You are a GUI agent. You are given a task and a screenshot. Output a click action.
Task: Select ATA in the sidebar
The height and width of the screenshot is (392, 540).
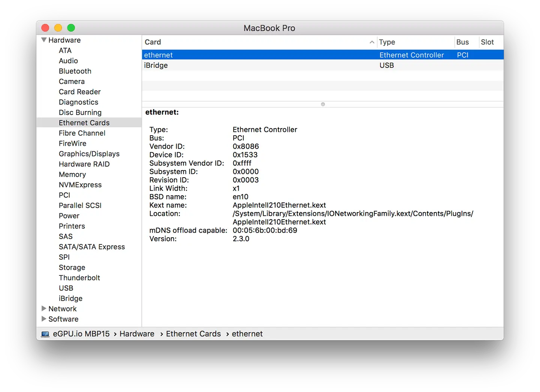[x=65, y=51]
